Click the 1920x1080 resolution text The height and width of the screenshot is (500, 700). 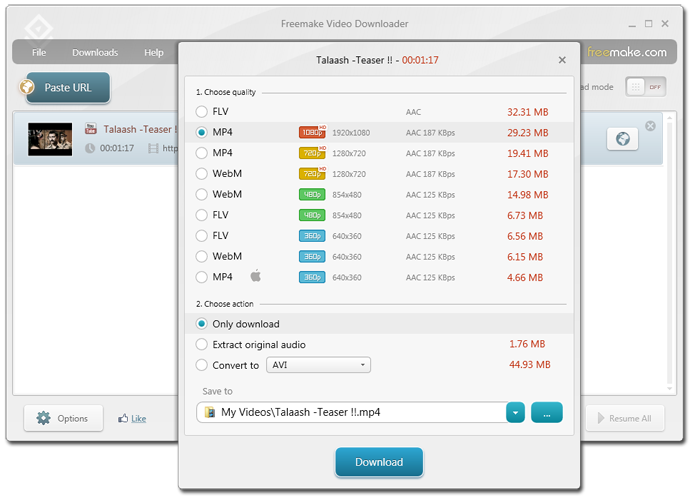[x=351, y=133]
